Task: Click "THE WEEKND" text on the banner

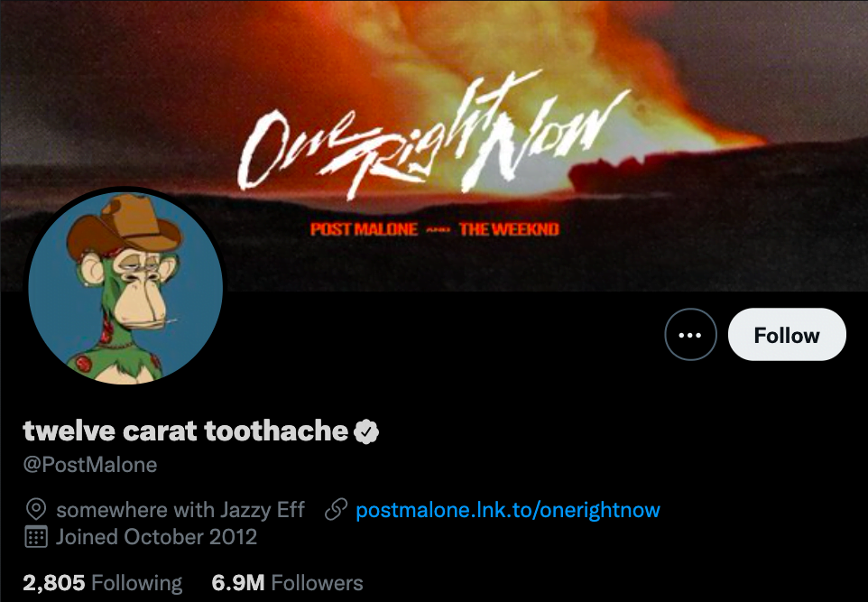Action: (509, 229)
